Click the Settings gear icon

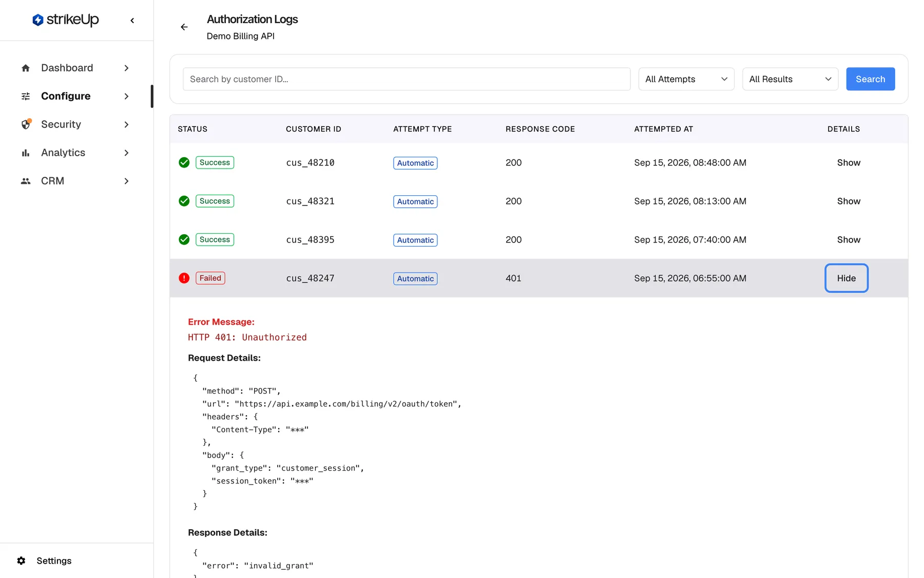click(21, 561)
